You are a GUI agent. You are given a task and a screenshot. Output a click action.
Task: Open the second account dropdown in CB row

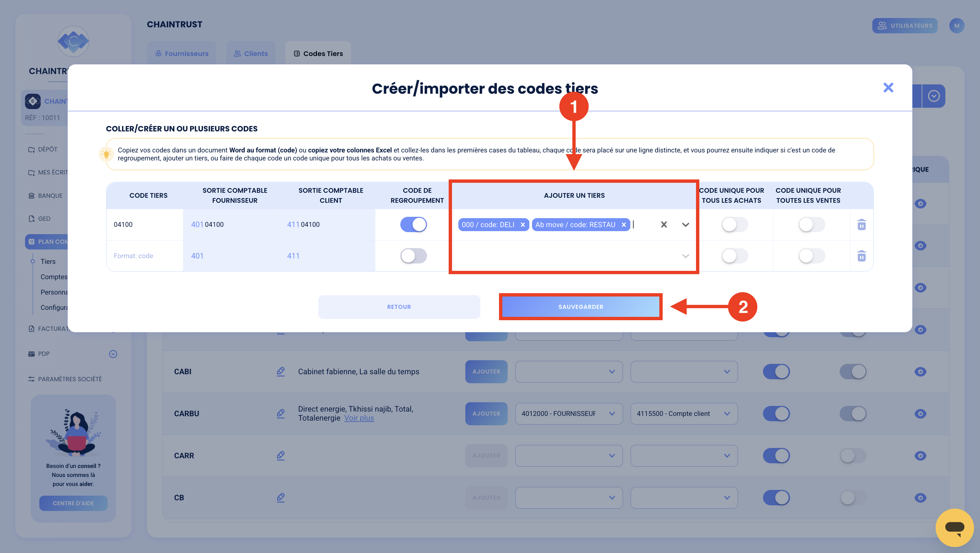pyautogui.click(x=684, y=497)
